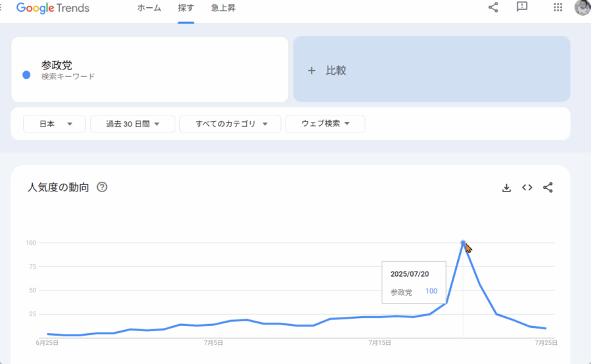591x364 pixels.
Task: Click the + 比較 compare button
Action: (x=431, y=70)
